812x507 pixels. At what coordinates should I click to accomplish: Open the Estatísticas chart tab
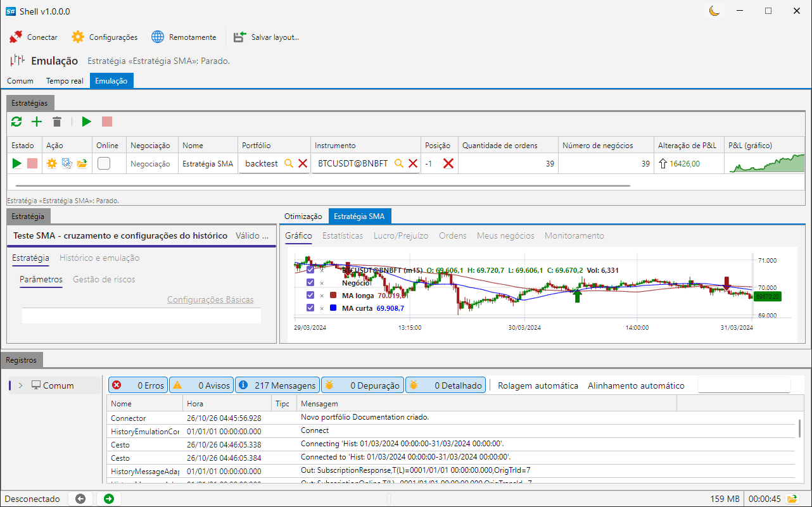click(x=343, y=235)
